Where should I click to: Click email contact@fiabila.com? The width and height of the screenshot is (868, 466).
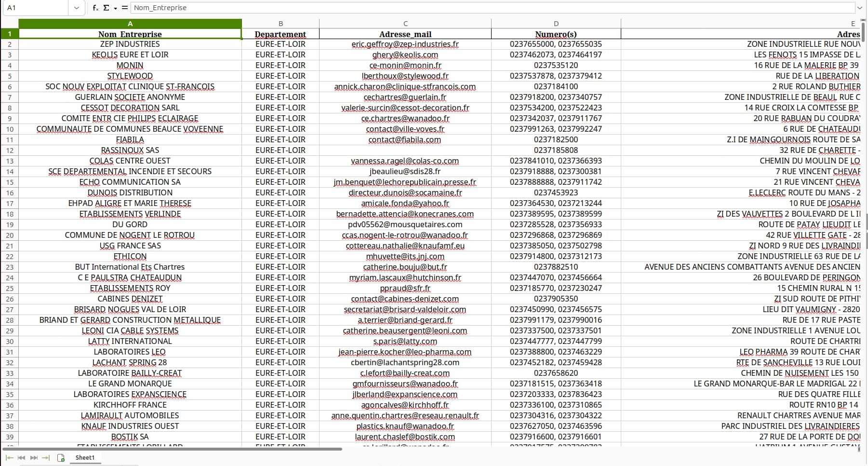point(405,140)
